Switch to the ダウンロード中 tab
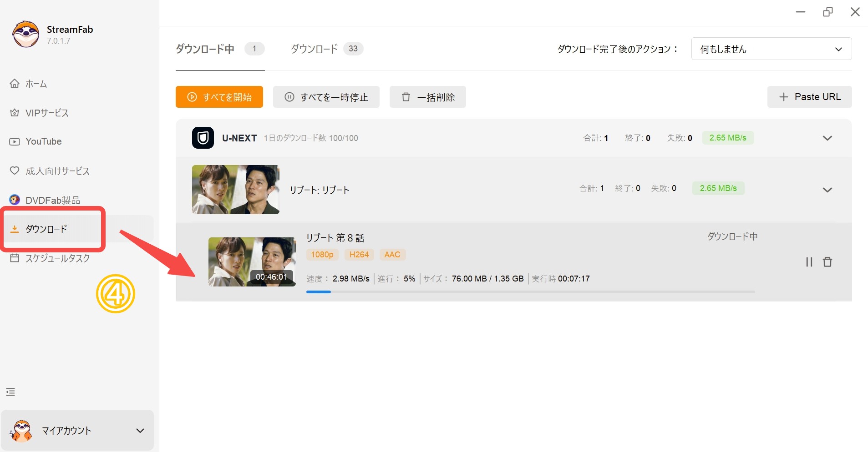Screen dimensions: 868x452 (205, 49)
